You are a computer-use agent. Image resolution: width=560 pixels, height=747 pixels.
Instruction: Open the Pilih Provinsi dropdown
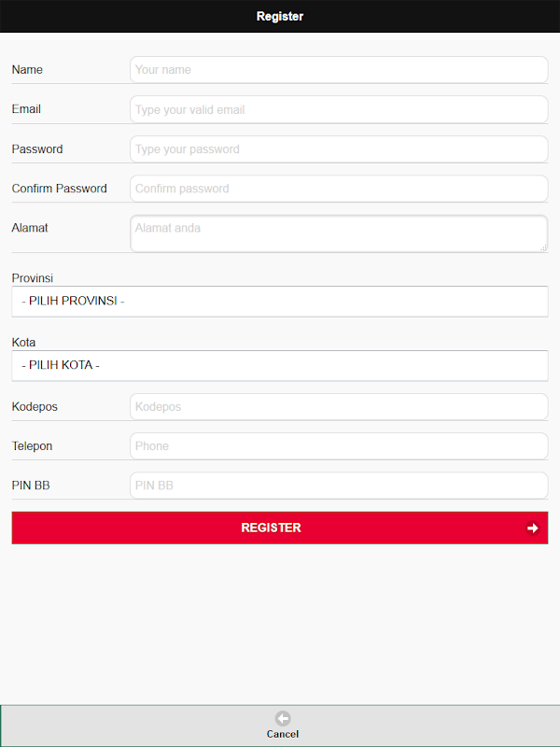(x=280, y=301)
